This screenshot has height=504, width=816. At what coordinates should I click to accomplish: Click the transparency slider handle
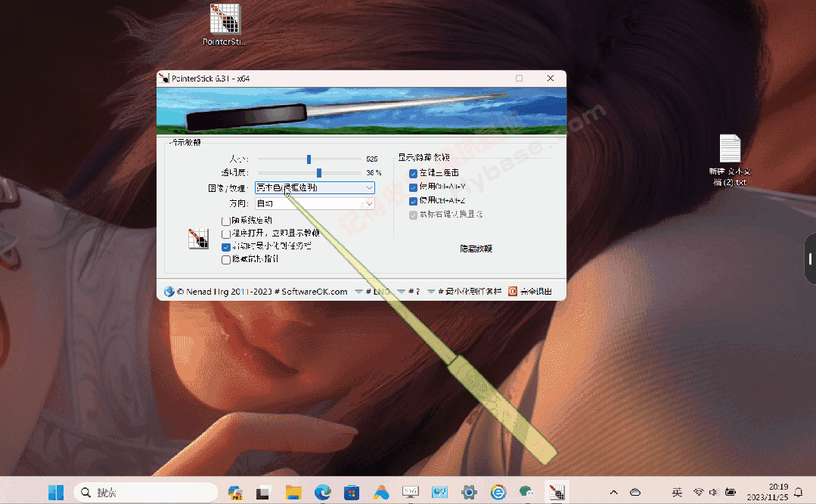point(319,173)
